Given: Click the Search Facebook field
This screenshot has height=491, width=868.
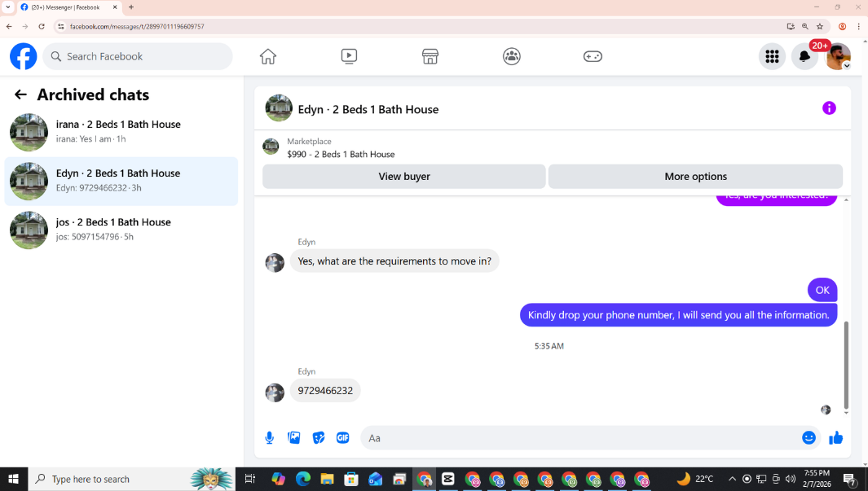Looking at the screenshot, I should [137, 56].
